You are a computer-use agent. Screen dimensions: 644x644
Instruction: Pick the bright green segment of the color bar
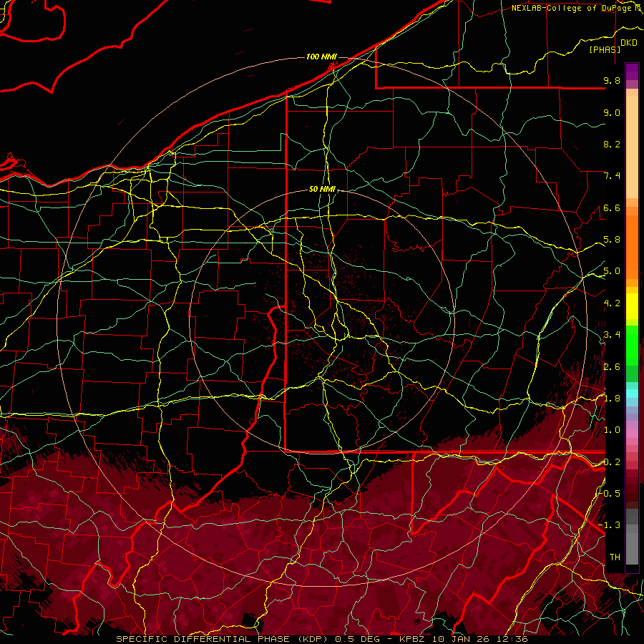pos(632,346)
